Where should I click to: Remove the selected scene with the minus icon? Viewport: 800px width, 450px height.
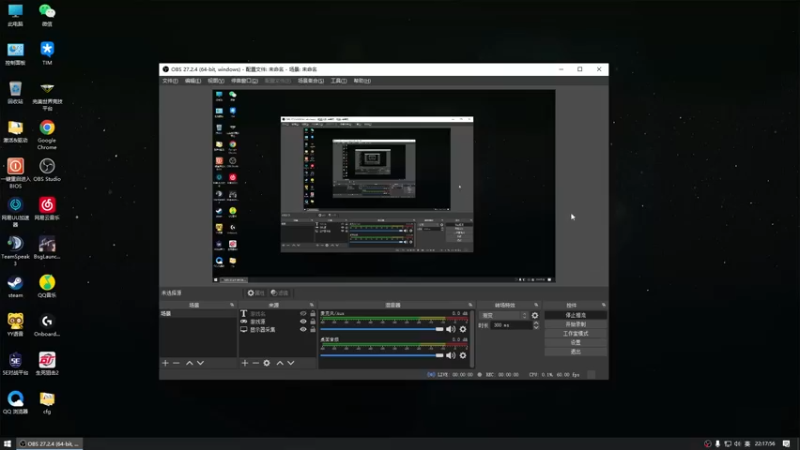(x=177, y=363)
